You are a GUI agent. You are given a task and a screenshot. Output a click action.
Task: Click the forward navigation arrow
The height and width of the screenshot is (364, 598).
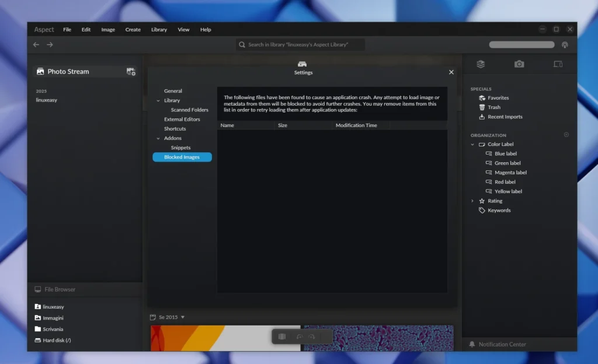50,45
